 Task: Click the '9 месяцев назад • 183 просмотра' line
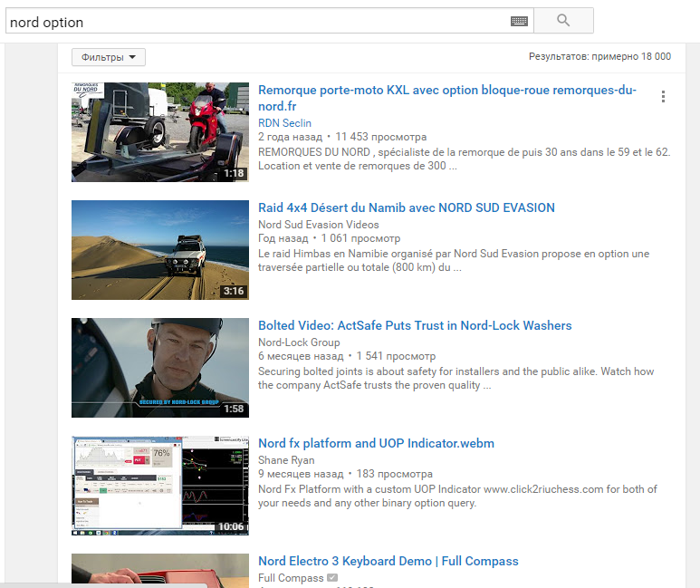point(345,474)
